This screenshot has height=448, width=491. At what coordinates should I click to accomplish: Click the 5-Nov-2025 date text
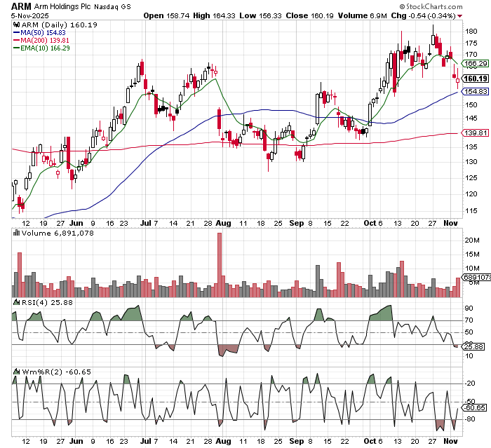point(29,15)
